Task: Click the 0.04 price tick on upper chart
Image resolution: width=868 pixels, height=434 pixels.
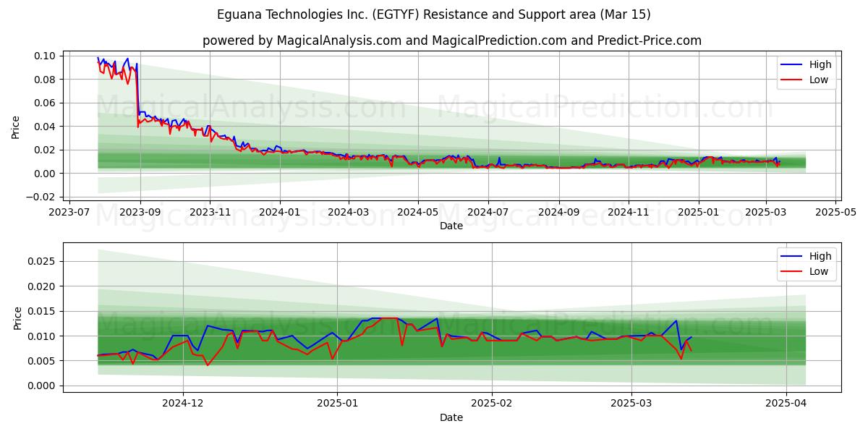Action: [x=45, y=127]
